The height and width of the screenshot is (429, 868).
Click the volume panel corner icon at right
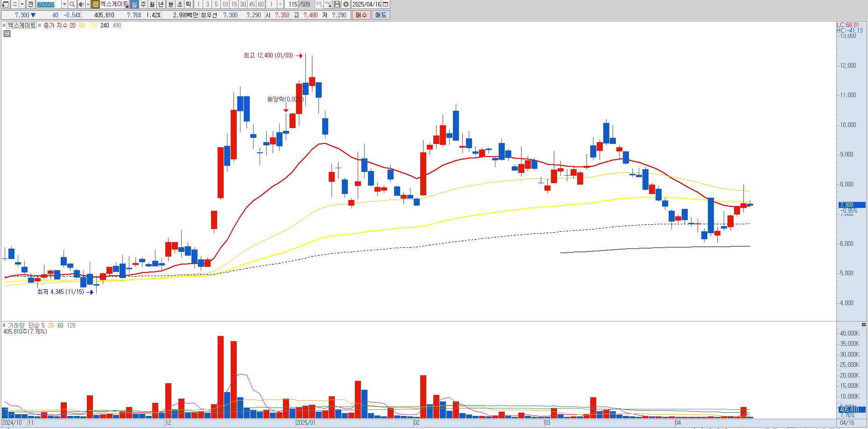click(864, 324)
